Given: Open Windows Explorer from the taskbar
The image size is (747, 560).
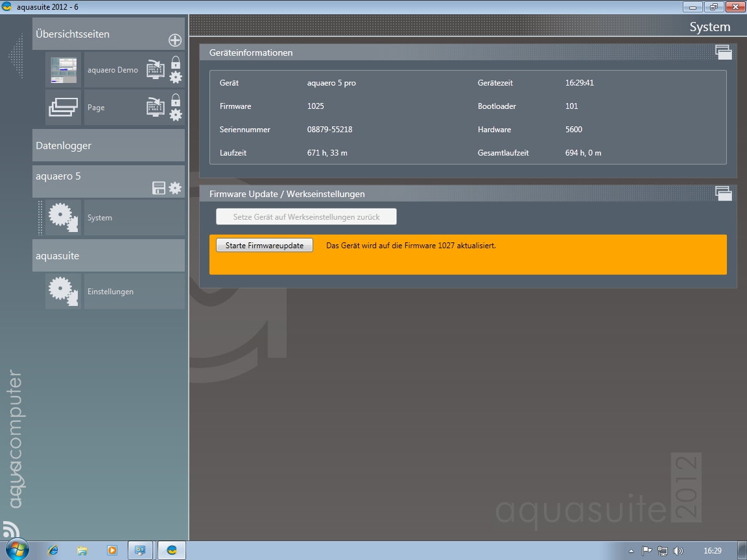Looking at the screenshot, I should tap(82, 550).
